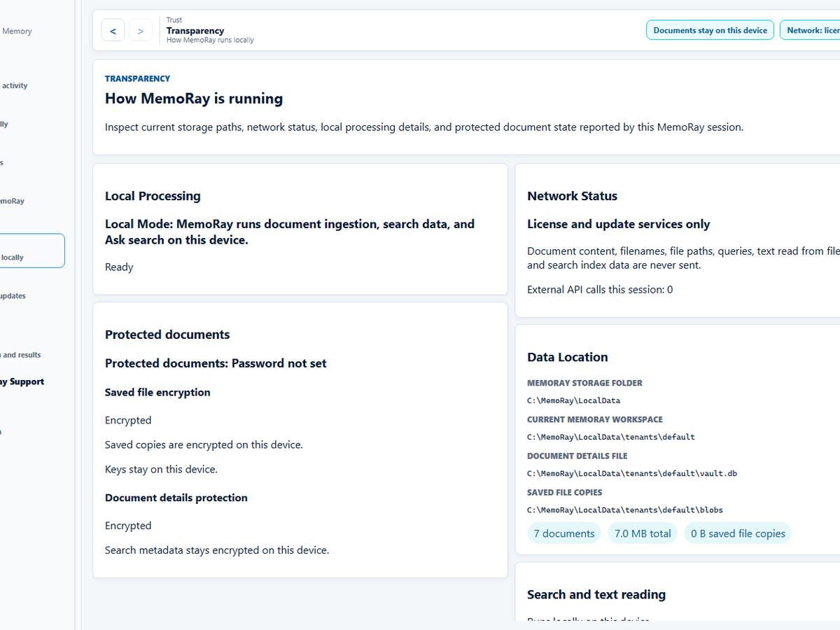Select the '7.0 MB total' chip

pos(643,533)
